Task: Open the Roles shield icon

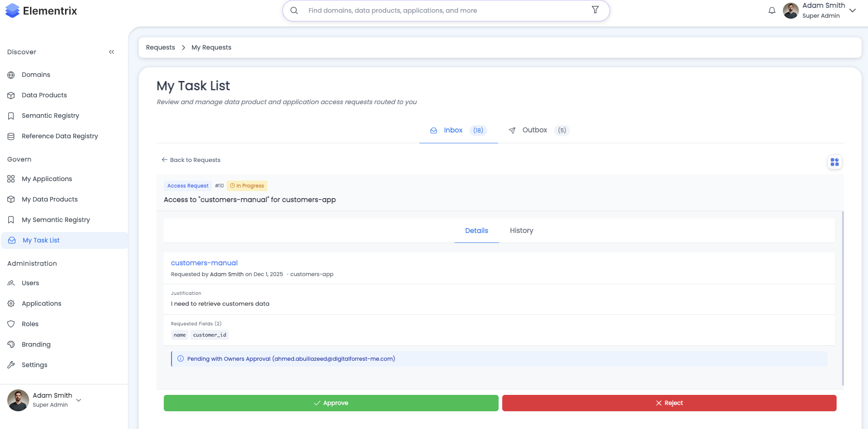Action: pos(11,324)
